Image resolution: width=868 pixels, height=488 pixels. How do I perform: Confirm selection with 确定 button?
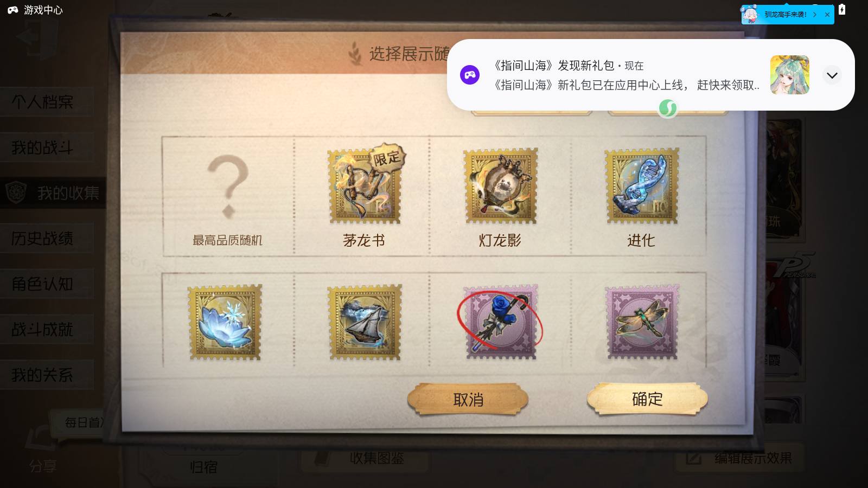pyautogui.click(x=647, y=399)
